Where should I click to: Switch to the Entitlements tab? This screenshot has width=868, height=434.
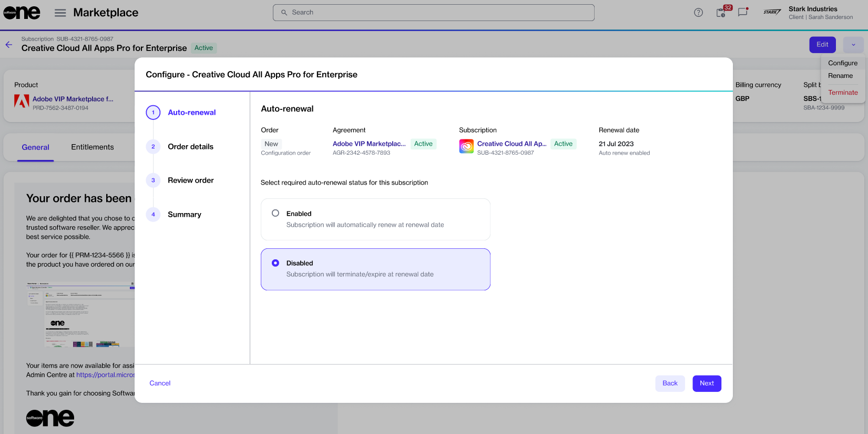pyautogui.click(x=93, y=147)
